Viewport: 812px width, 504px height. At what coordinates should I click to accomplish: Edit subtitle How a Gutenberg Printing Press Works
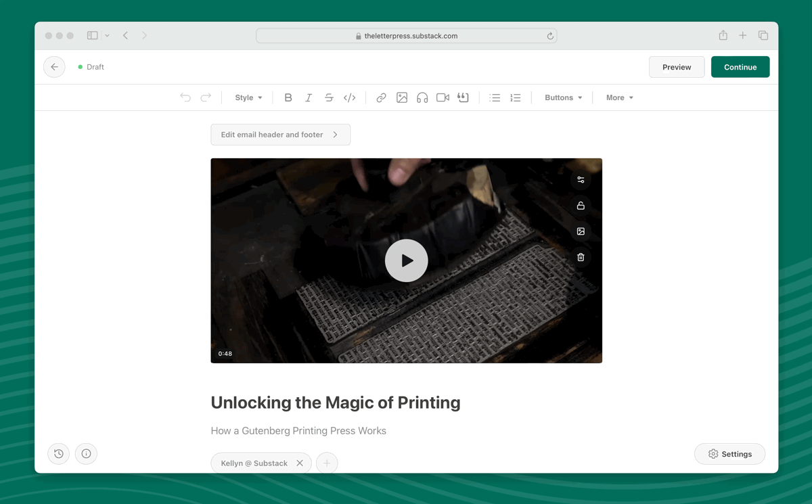[298, 431]
